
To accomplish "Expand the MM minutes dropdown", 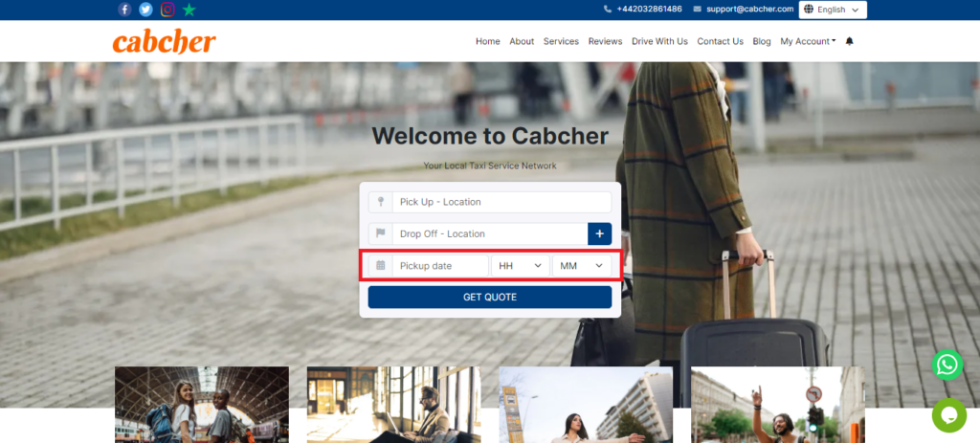I will click(582, 266).
